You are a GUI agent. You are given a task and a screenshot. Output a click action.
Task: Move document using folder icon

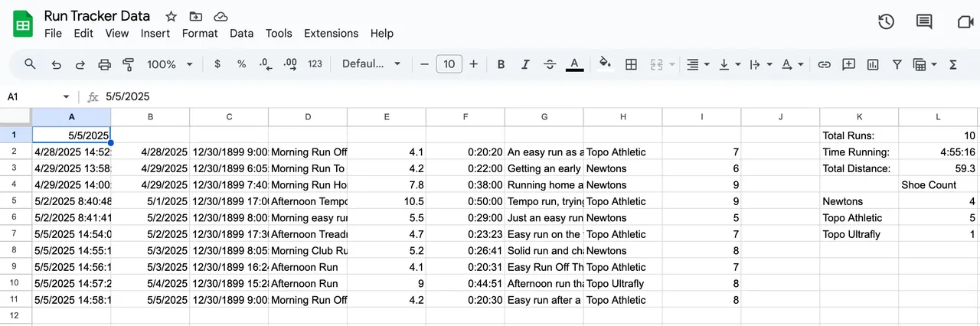point(196,16)
